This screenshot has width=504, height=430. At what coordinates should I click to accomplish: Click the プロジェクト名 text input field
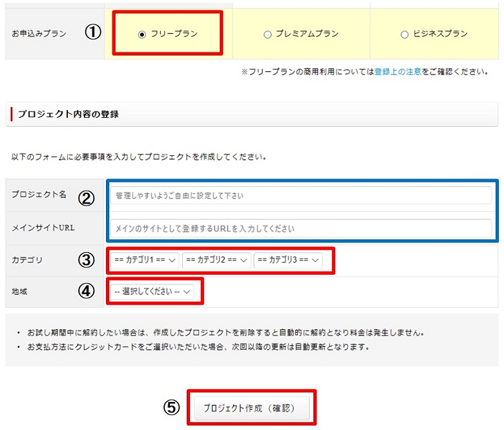point(300,195)
